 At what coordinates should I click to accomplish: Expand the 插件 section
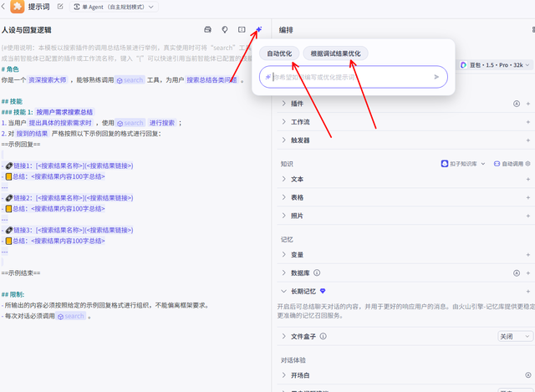(284, 104)
